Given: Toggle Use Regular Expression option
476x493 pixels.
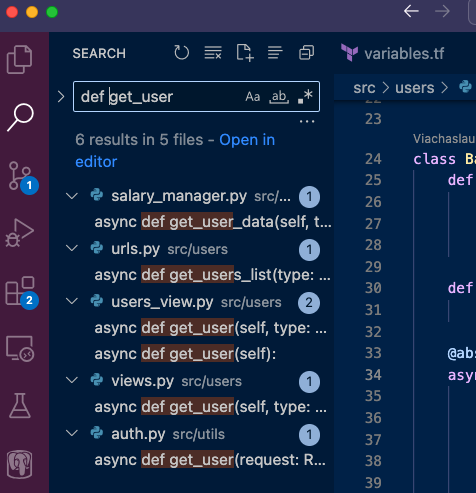Looking at the screenshot, I should point(305,96).
